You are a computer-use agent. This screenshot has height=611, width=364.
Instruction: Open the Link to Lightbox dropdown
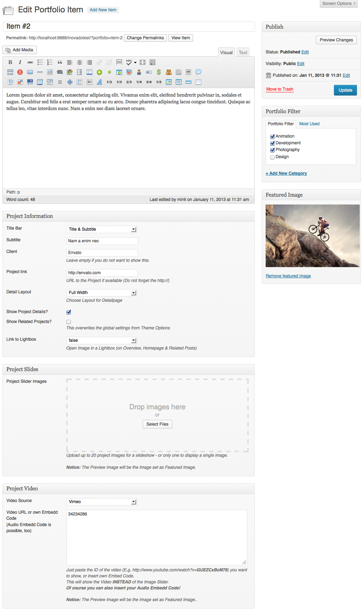102,340
